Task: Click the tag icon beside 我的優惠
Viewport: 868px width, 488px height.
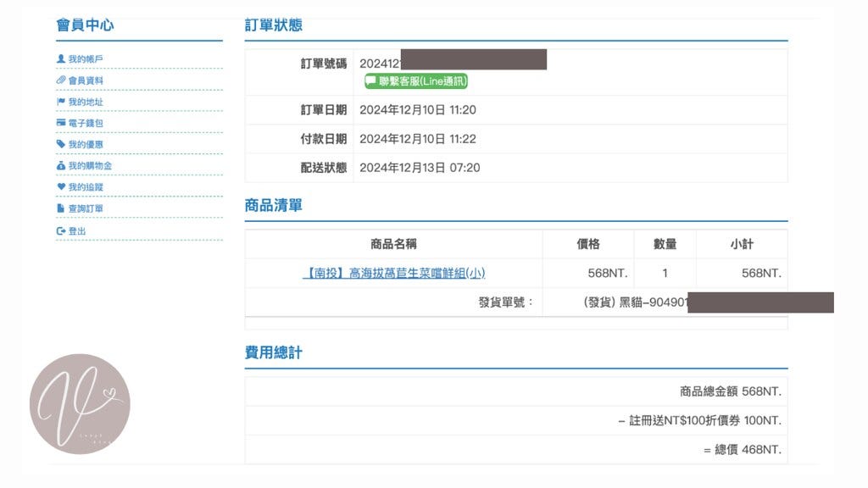Action: pos(61,144)
